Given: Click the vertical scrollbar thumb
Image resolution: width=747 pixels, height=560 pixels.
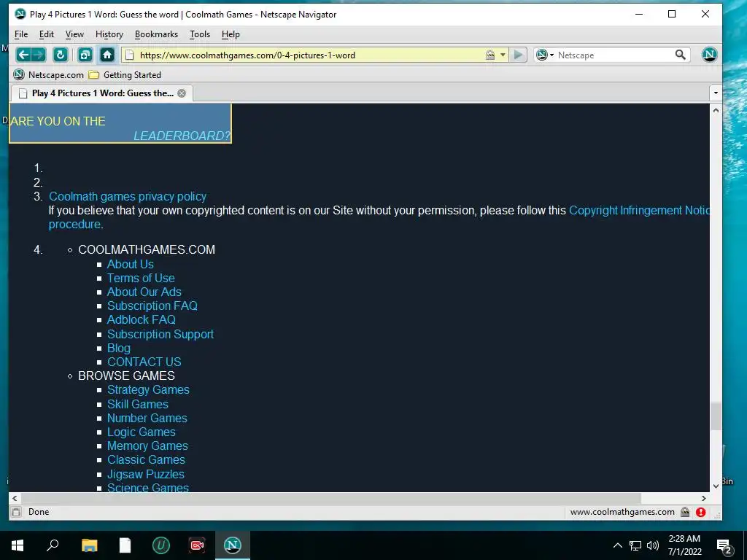Looking at the screenshot, I should [x=716, y=416].
